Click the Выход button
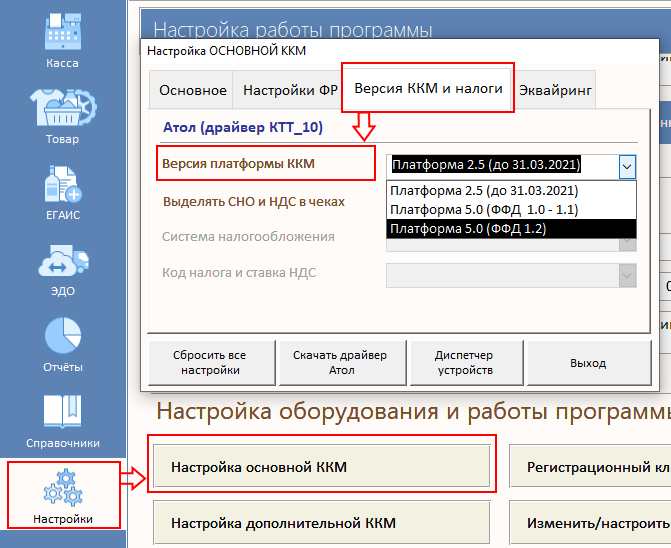671x548 pixels. (x=588, y=363)
